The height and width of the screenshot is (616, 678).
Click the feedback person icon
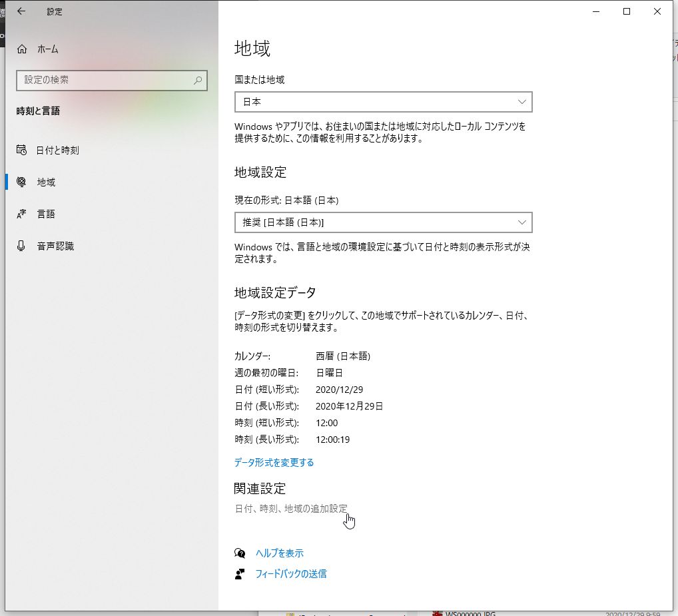click(240, 574)
